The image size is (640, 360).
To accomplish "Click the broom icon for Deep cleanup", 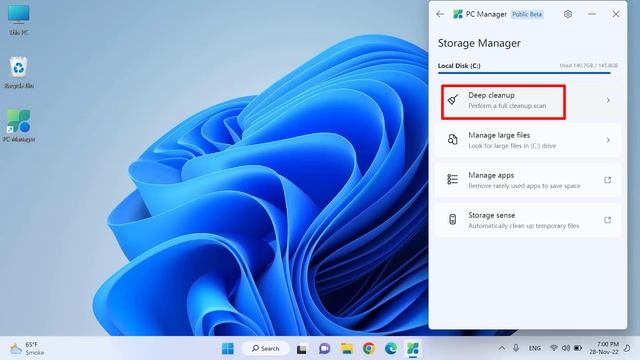I will tap(453, 100).
